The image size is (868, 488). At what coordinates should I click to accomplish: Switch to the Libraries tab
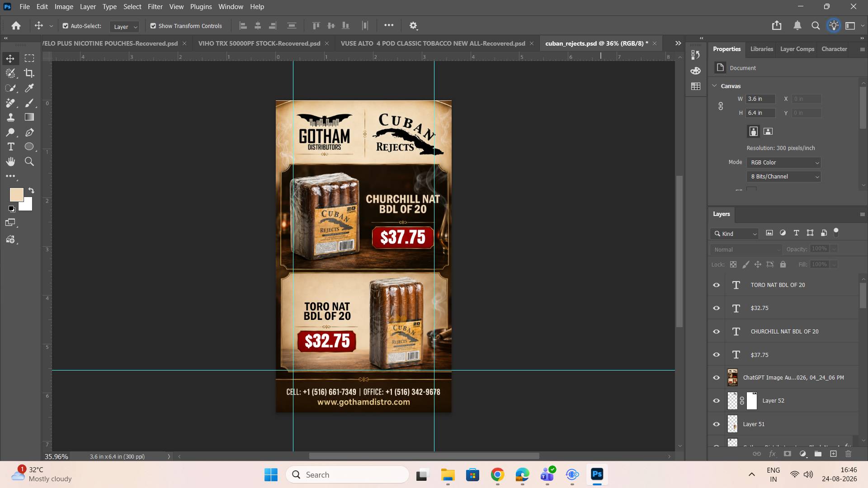pos(761,49)
